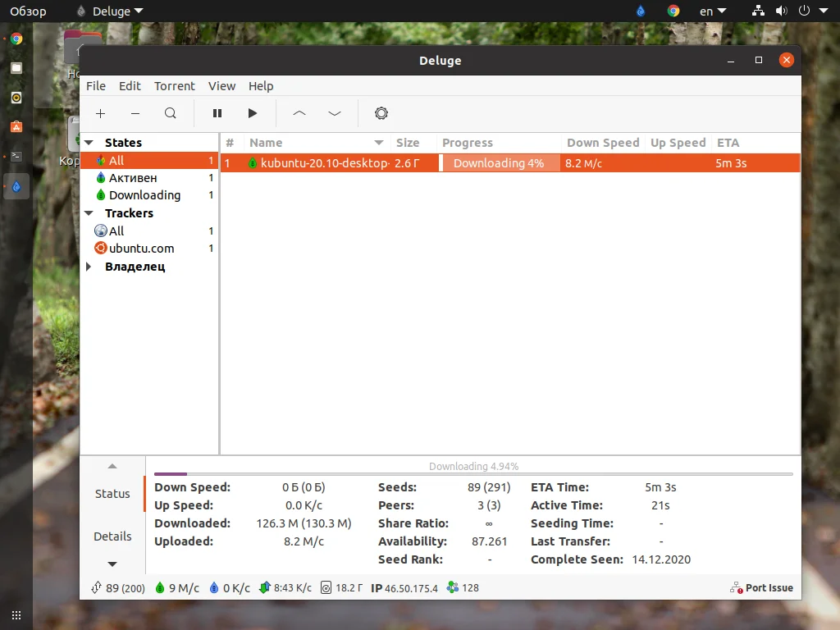The width and height of the screenshot is (840, 630).
Task: Expand the Владелец section
Action: (89, 267)
